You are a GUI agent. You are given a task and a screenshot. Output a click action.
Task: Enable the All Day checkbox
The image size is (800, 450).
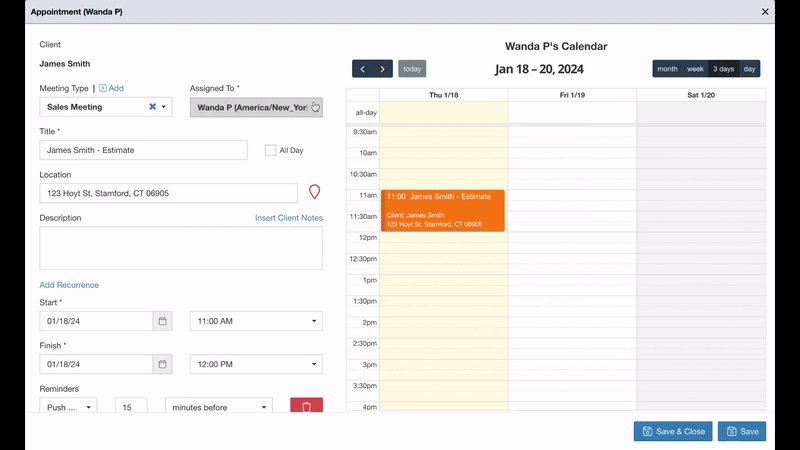point(270,150)
